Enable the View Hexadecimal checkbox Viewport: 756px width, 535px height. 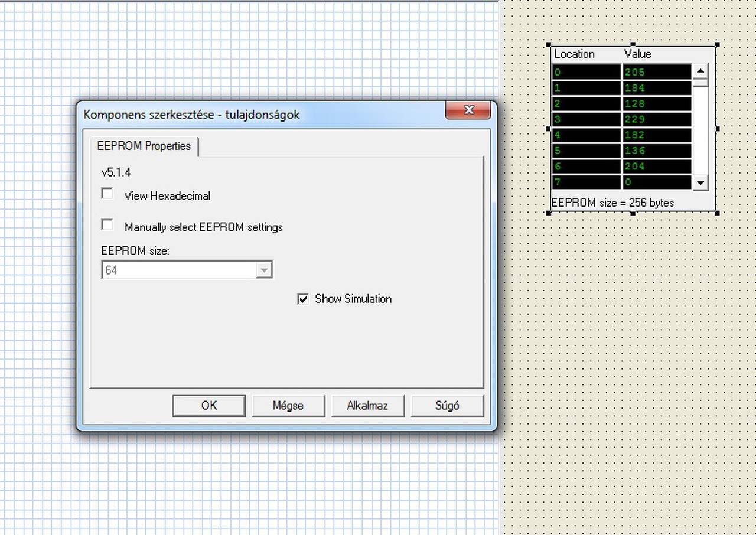[107, 194]
